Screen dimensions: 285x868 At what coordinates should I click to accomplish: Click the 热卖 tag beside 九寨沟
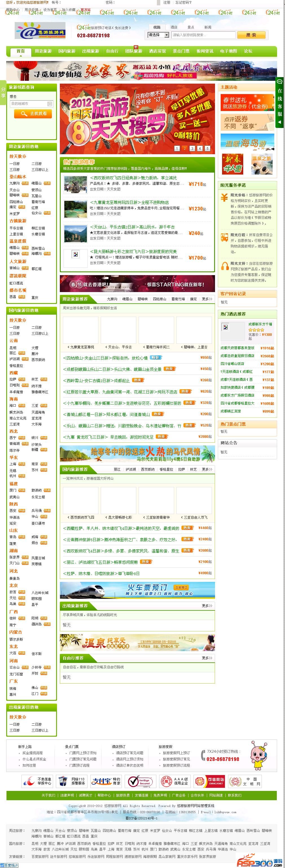tap(25, 183)
